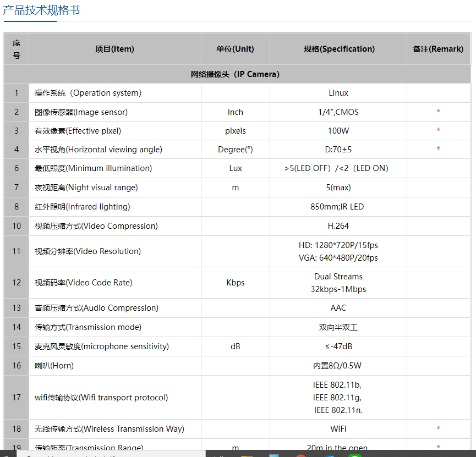Select the Operation system item cell
476x457 pixels.
[88, 93]
